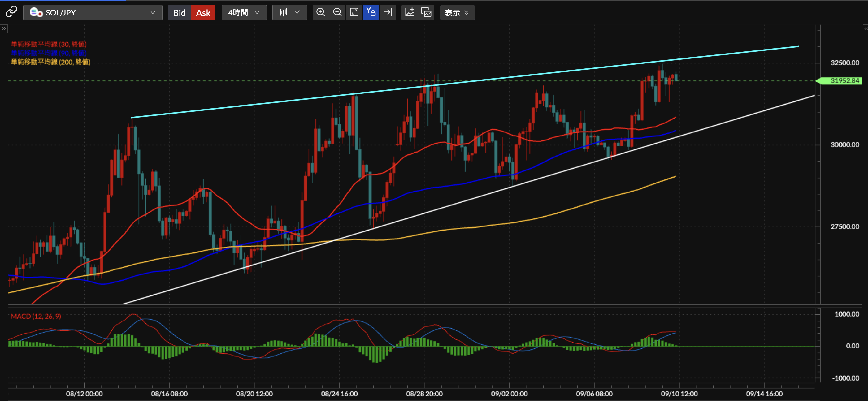Click the 09/06 08:00 time label
868x401 pixels.
pos(594,394)
